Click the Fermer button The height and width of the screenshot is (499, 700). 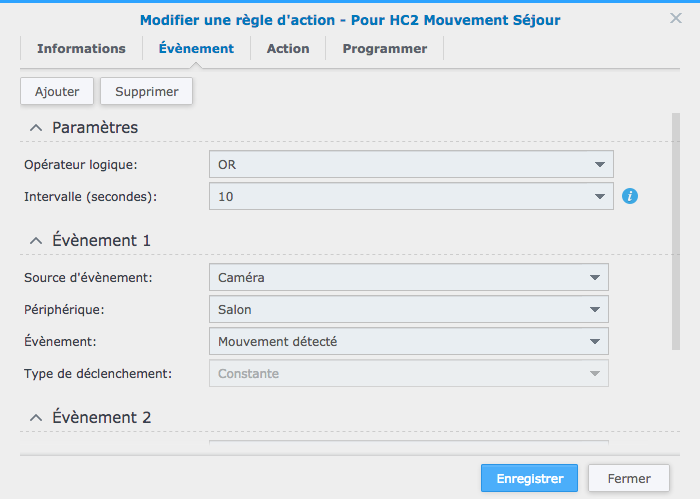point(629,478)
